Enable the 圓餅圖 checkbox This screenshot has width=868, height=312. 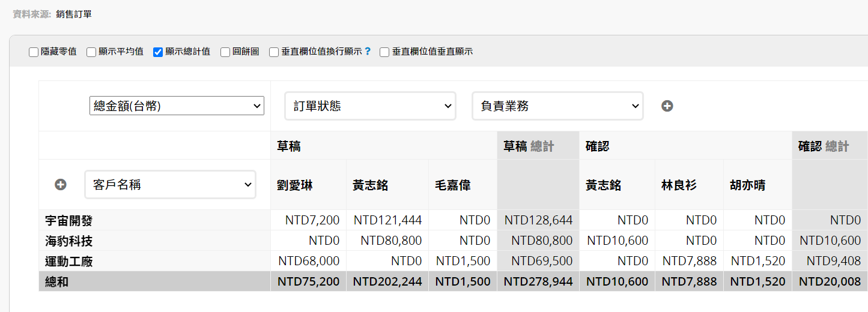tap(225, 52)
